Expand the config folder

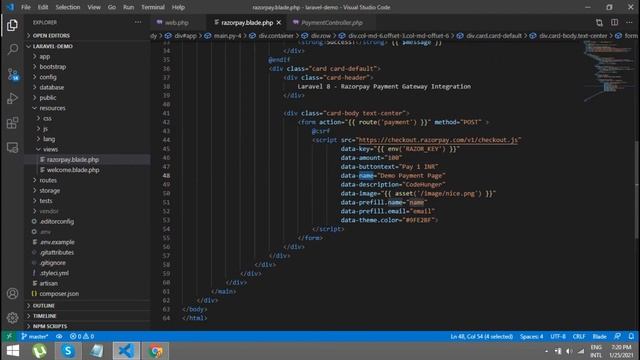48,77
